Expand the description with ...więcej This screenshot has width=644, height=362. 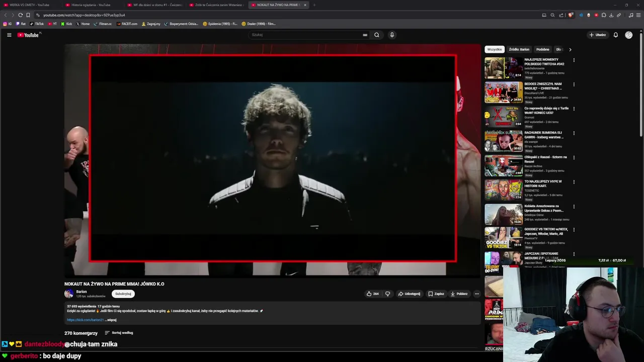110,320
